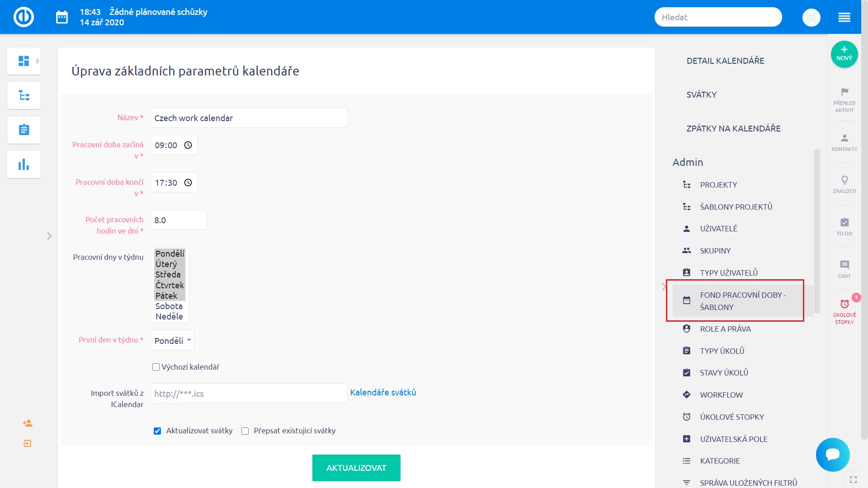Click the Hledat search field
This screenshot has height=488, width=868.
[718, 17]
